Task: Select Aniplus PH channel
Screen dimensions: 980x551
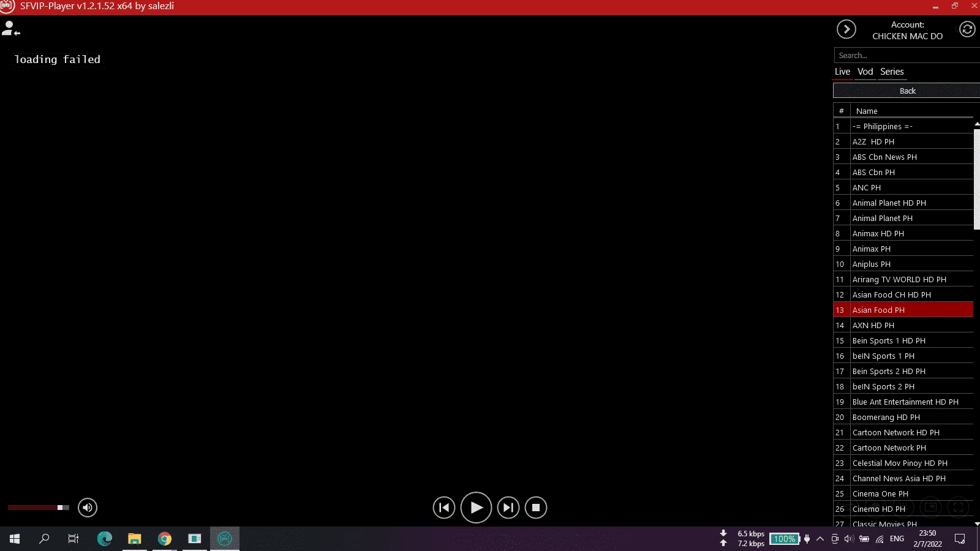Action: click(903, 264)
